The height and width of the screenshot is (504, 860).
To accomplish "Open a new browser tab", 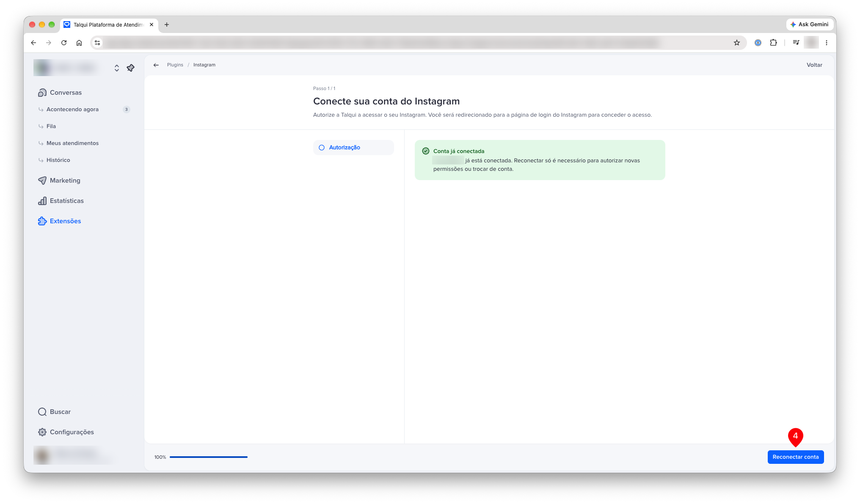I will click(167, 25).
